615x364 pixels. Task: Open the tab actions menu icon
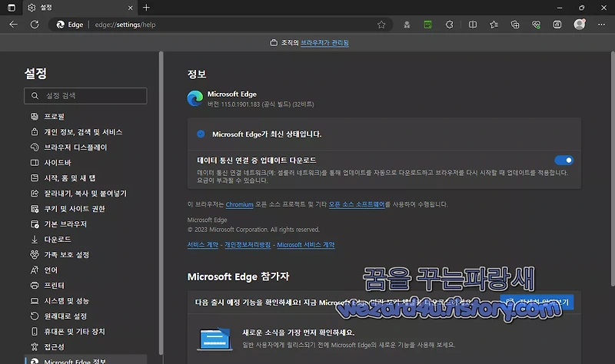12,8
